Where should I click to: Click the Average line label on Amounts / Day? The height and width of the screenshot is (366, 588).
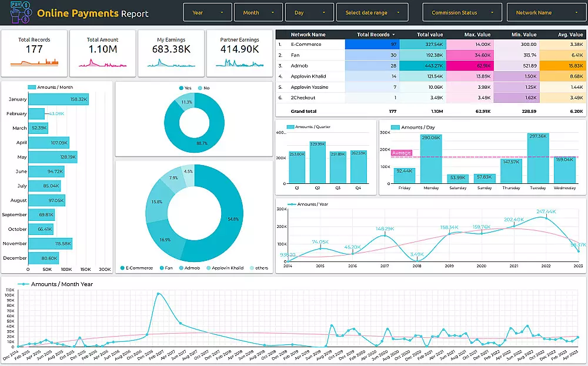(x=402, y=152)
